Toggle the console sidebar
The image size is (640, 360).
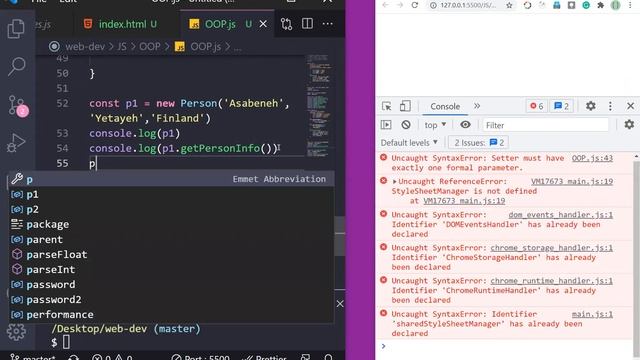pyautogui.click(x=386, y=125)
